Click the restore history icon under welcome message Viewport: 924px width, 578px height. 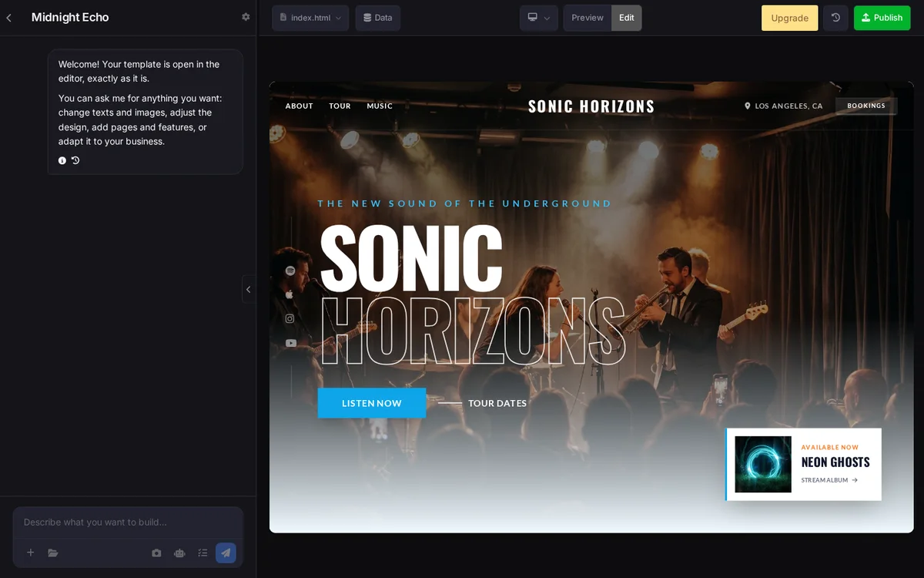(75, 160)
